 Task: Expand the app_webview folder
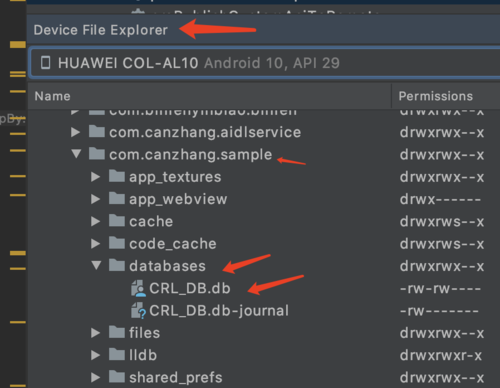(x=96, y=199)
